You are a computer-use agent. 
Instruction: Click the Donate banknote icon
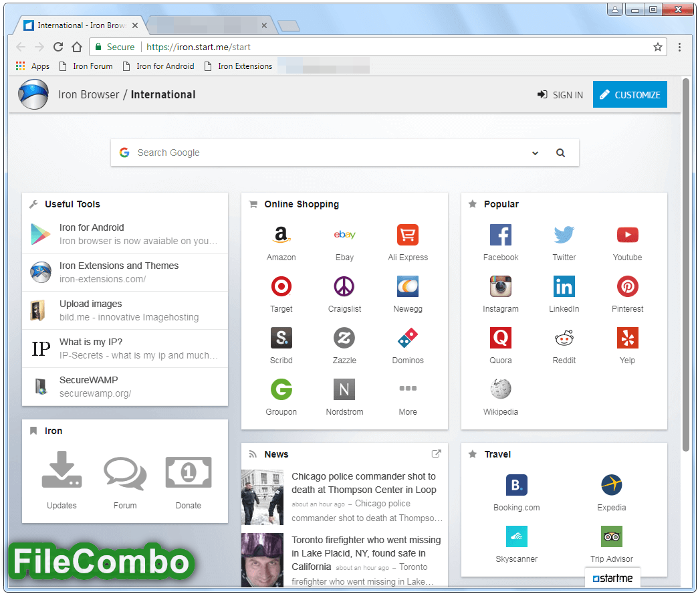tap(189, 472)
